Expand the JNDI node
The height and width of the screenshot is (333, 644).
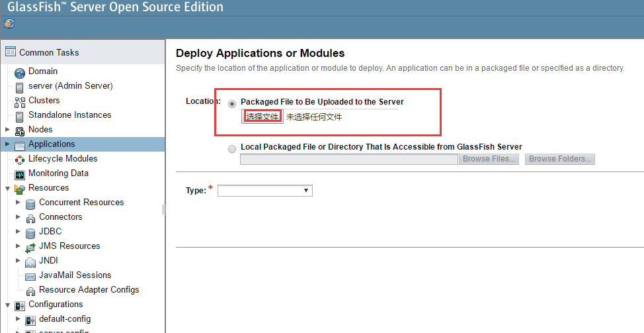(x=18, y=261)
